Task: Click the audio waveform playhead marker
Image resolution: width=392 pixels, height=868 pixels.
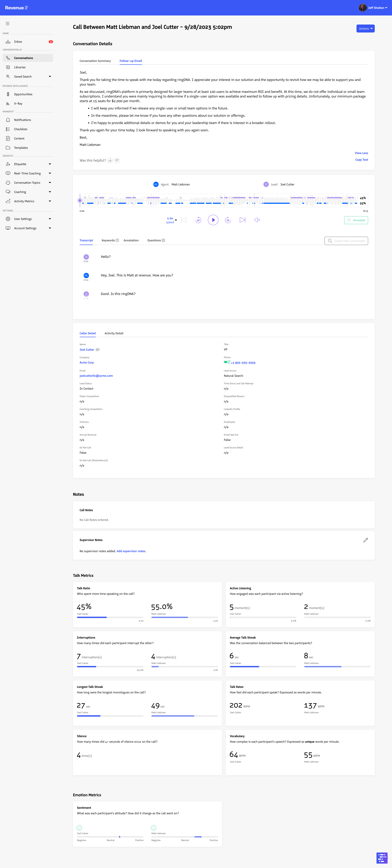Action: coord(80,200)
